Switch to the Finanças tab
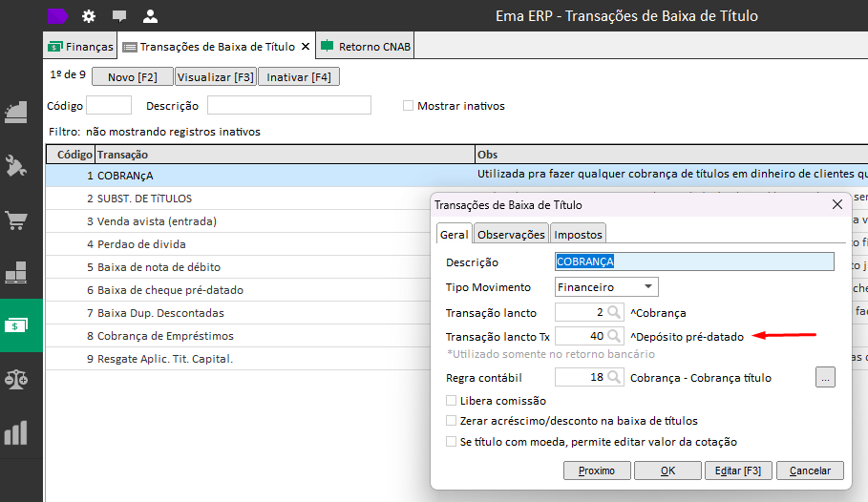This screenshot has height=502, width=868. 80,47
